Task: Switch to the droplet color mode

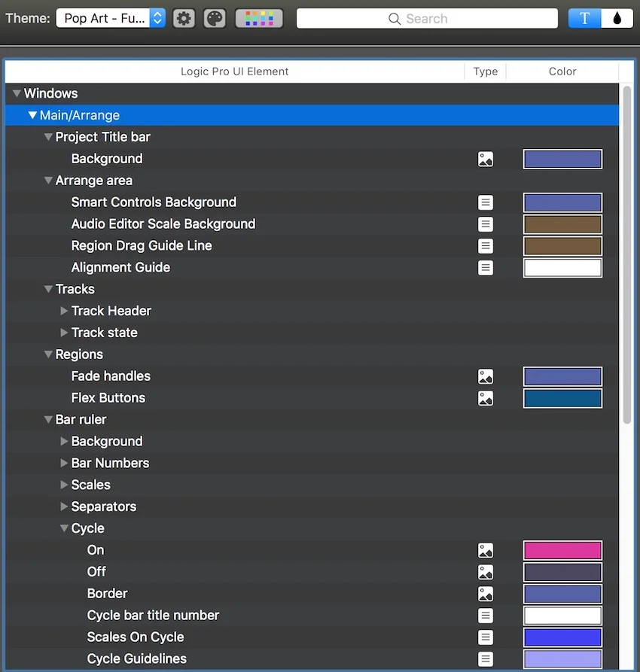Action: (617, 18)
